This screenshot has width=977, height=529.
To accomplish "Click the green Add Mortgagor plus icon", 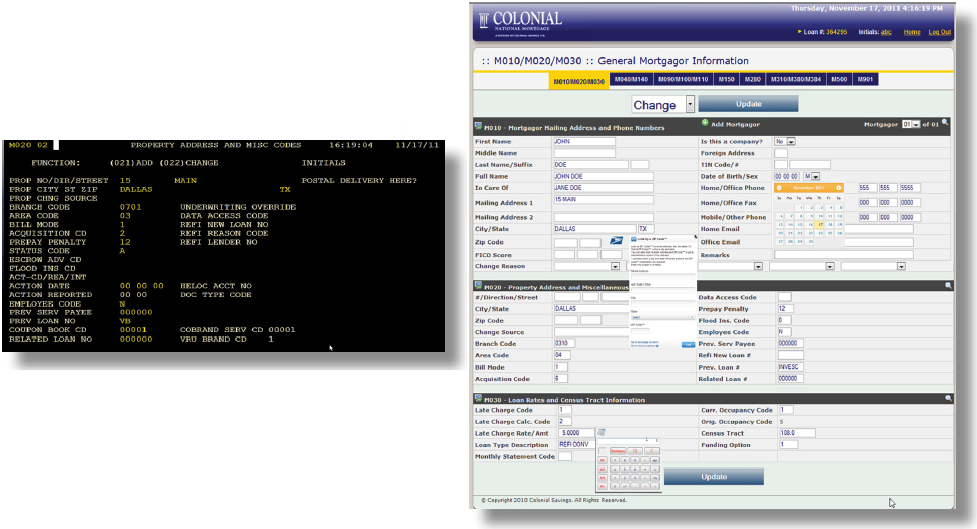I will [x=705, y=123].
